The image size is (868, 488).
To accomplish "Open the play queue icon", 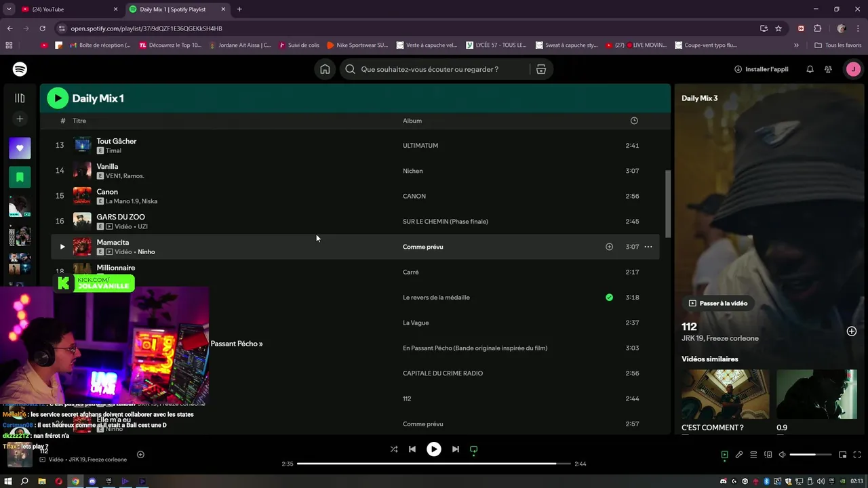I will coord(753,455).
